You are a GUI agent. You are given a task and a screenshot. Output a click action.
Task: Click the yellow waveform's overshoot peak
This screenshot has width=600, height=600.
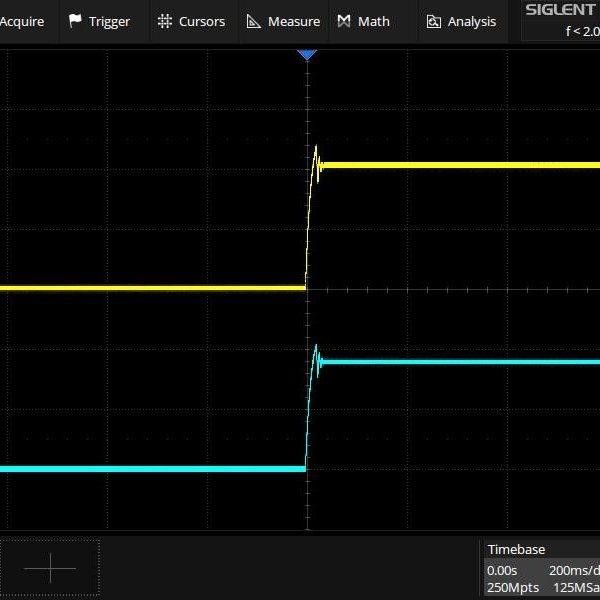(x=316, y=148)
